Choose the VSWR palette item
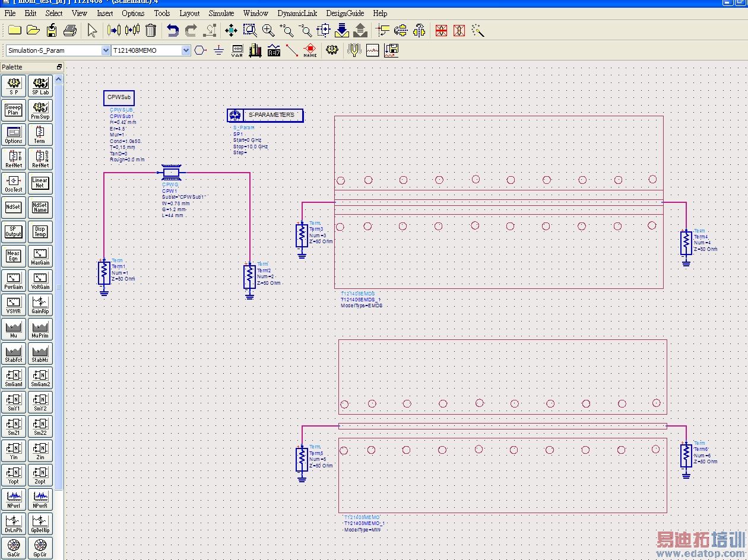The image size is (748, 560). coord(13,305)
